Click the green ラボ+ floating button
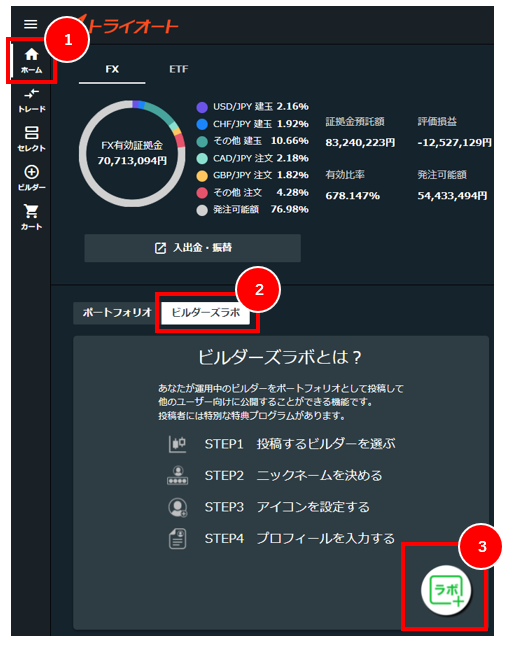 pos(446,590)
